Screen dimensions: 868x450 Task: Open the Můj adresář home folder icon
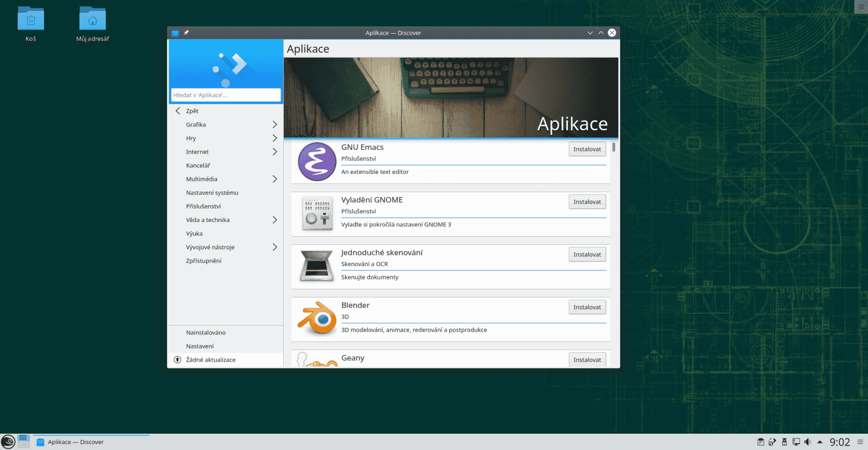tap(93, 20)
